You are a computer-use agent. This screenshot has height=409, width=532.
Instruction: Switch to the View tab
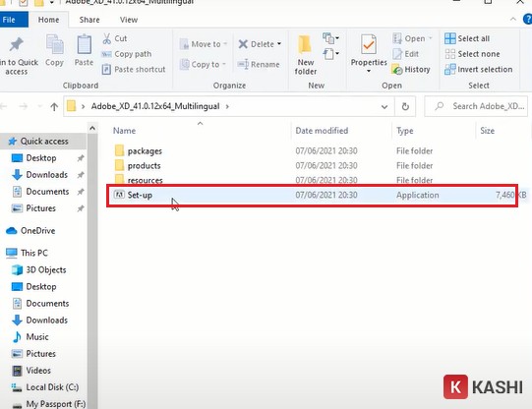point(129,20)
